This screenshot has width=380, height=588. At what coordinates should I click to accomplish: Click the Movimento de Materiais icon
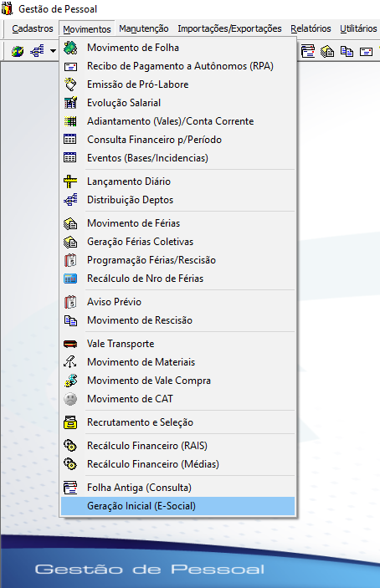click(x=70, y=362)
